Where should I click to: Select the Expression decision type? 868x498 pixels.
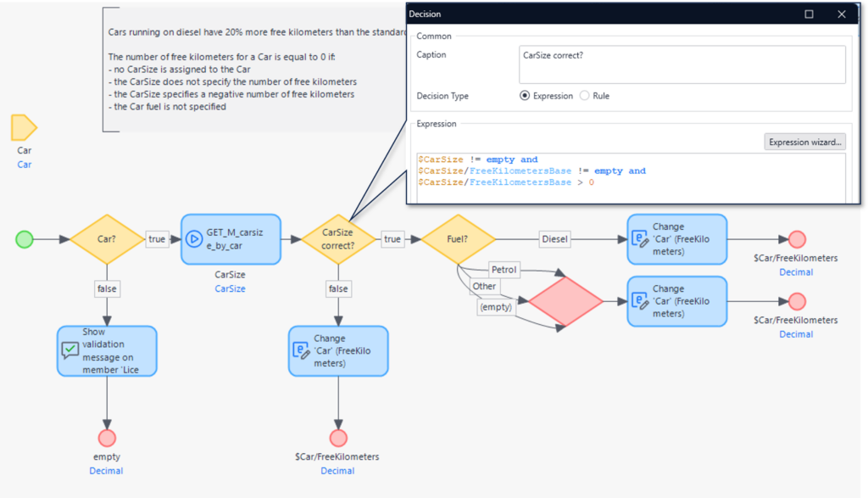(524, 96)
